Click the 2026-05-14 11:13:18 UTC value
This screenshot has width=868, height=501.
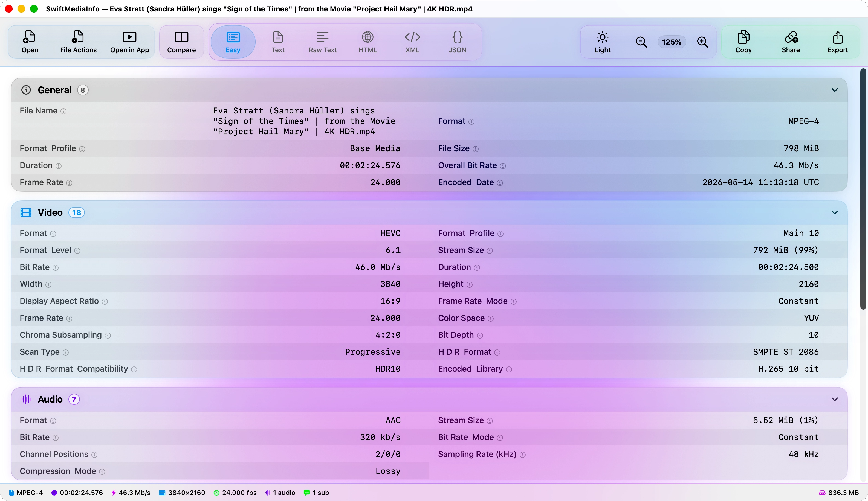pyautogui.click(x=760, y=182)
